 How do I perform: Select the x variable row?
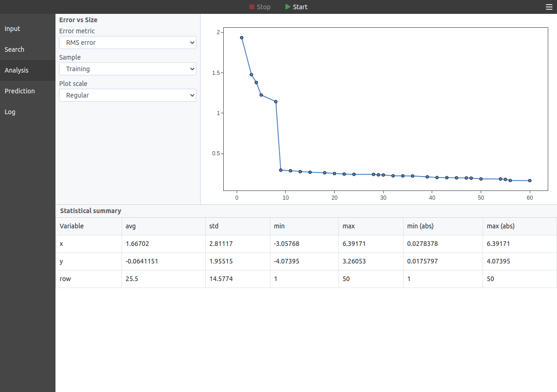tap(62, 244)
